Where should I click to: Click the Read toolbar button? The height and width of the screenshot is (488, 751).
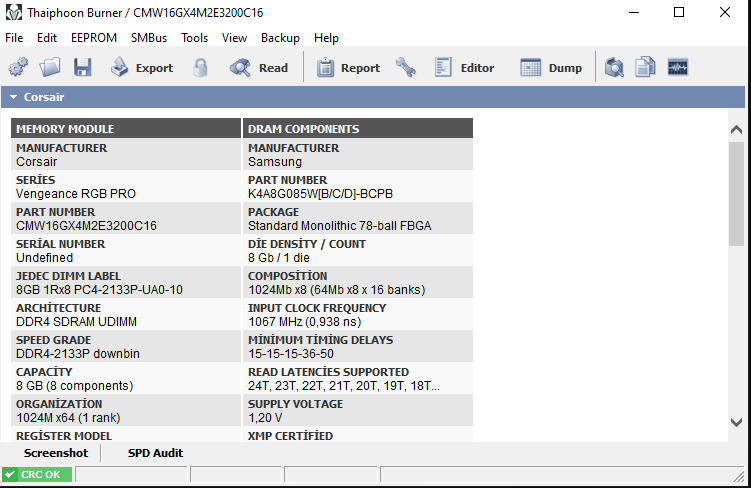pos(259,68)
